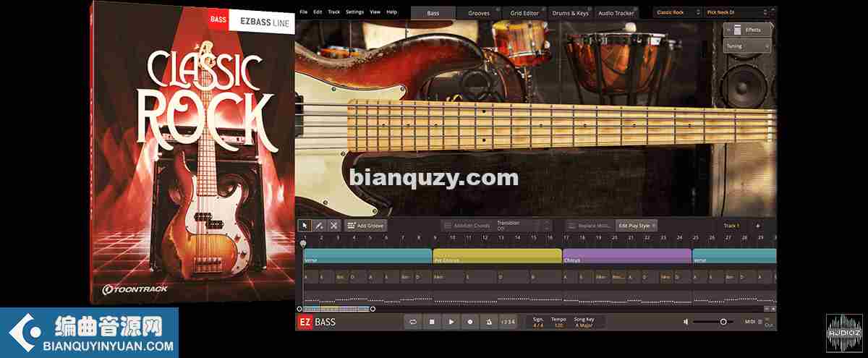This screenshot has height=358, width=868.
Task: Add a new track with plus icon
Action: [x=758, y=226]
